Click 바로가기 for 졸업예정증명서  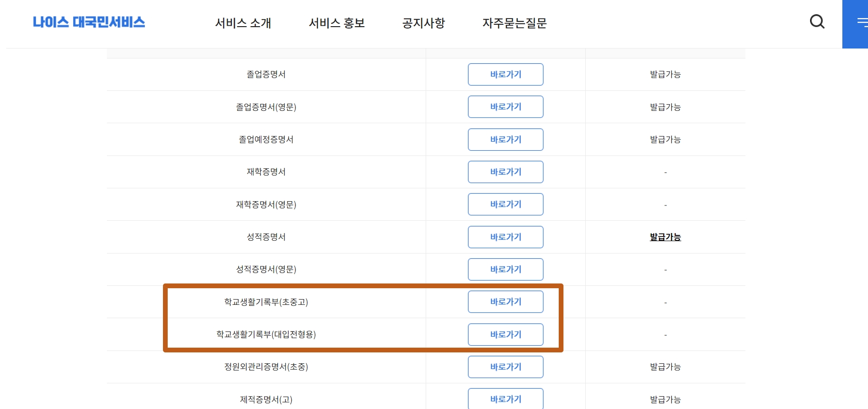pyautogui.click(x=505, y=139)
